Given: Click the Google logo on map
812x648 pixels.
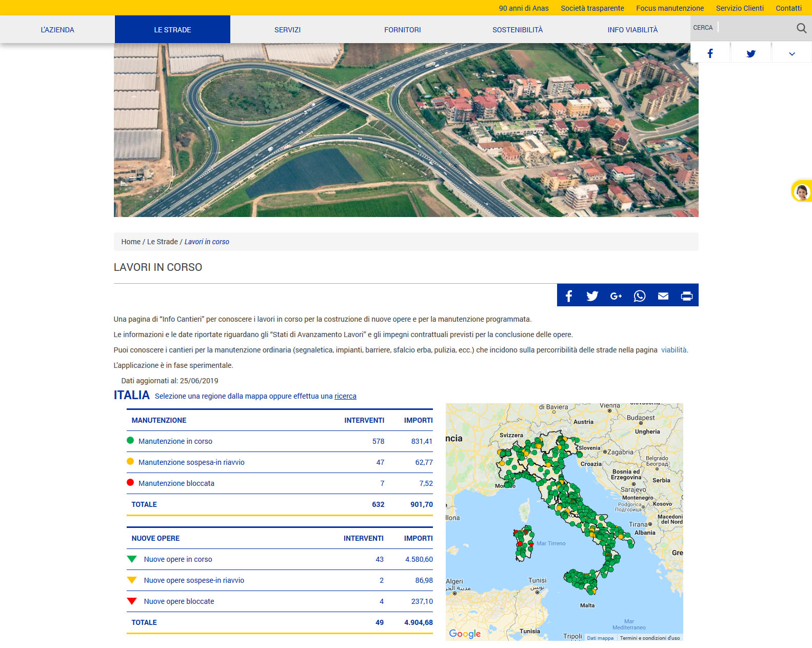Looking at the screenshot, I should pyautogui.click(x=465, y=634).
